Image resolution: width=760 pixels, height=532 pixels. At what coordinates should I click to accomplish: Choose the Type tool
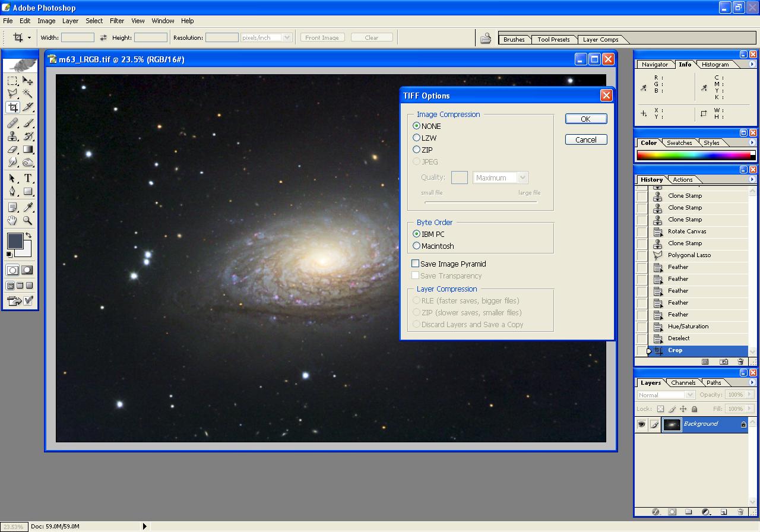point(28,178)
